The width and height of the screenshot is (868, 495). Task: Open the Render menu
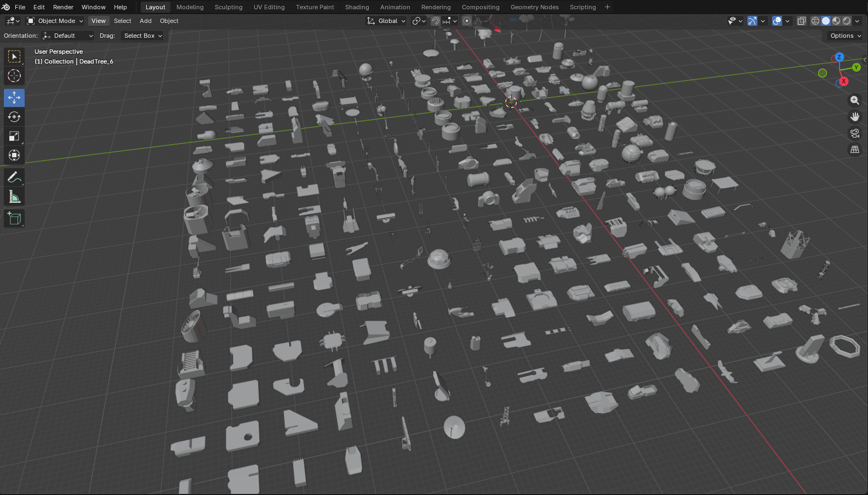tap(63, 7)
